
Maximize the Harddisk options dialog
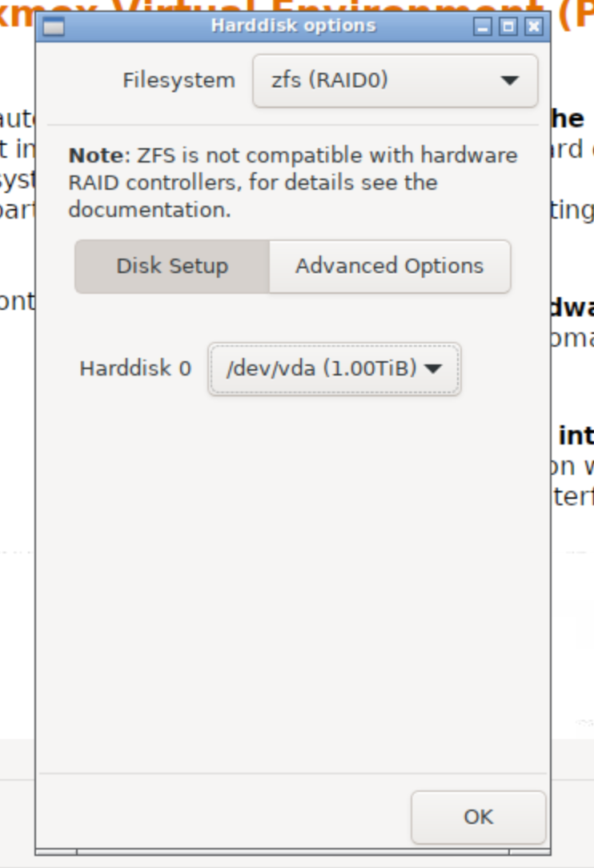pos(508,26)
